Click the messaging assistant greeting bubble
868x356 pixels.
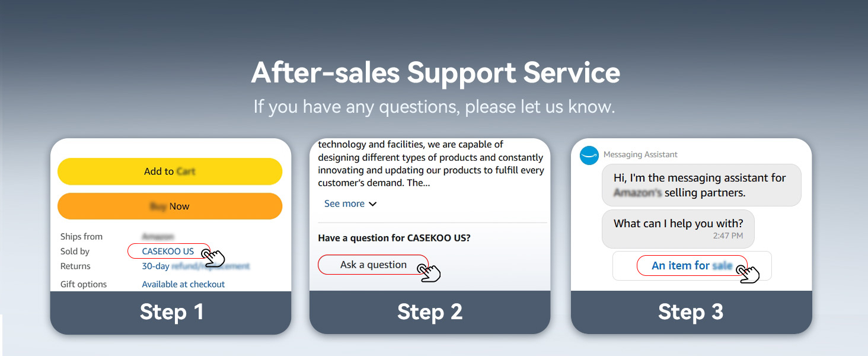click(701, 185)
